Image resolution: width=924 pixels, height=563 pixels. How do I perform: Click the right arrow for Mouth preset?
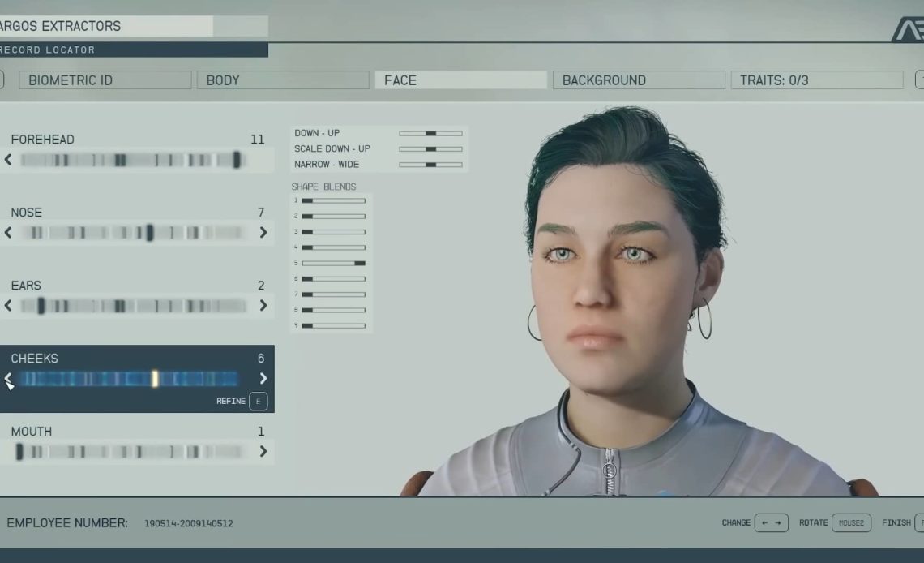click(263, 452)
